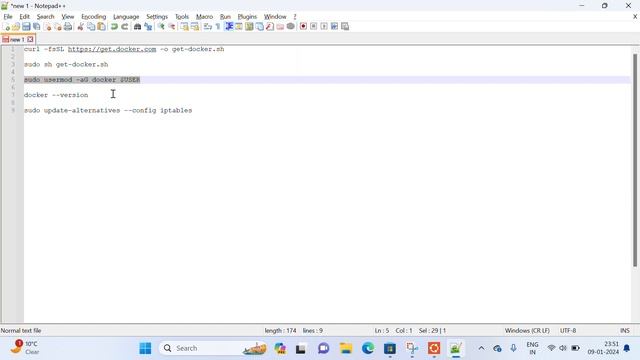The image size is (640, 360).
Task: Open the ? help menu
Action: point(295,17)
